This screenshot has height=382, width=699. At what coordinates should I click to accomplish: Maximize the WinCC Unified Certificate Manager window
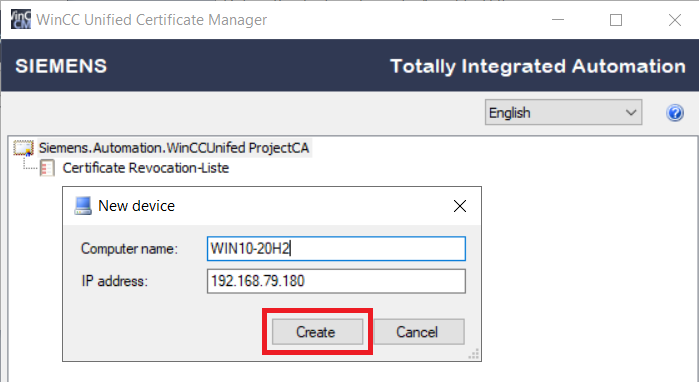(x=616, y=20)
